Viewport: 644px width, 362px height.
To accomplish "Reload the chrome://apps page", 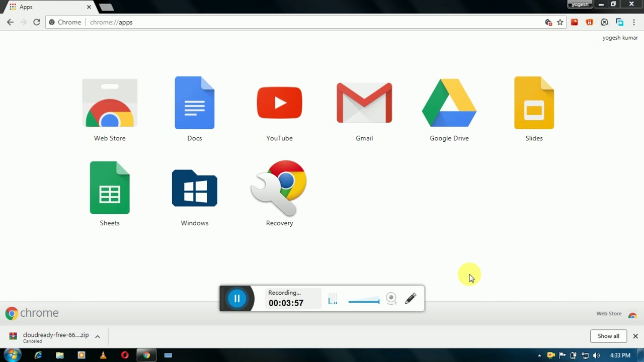I will (36, 22).
